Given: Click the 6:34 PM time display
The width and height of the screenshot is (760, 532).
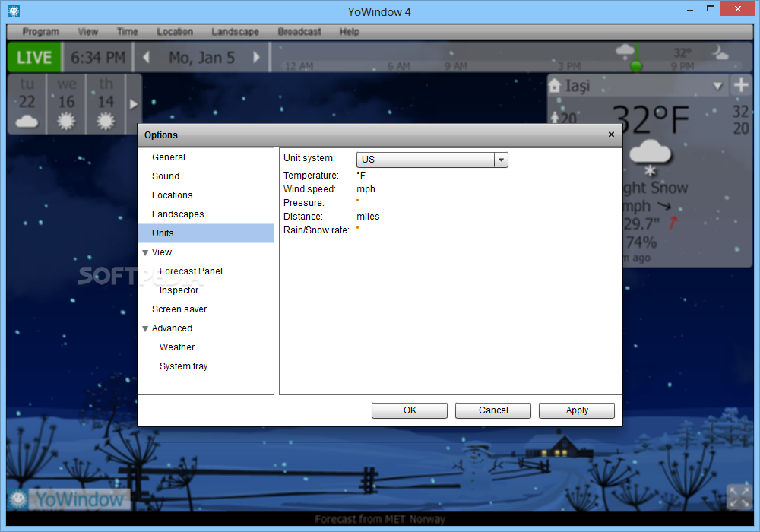Looking at the screenshot, I should point(98,57).
